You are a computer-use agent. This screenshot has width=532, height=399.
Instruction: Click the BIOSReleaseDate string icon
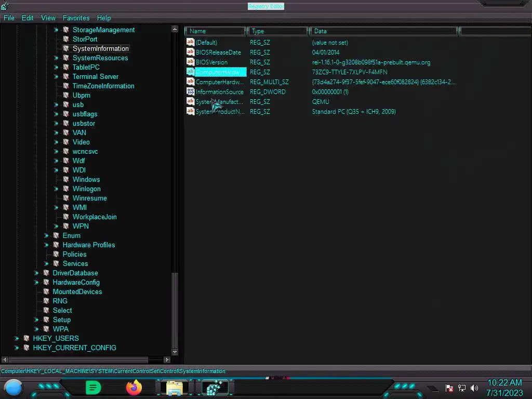[x=190, y=52]
